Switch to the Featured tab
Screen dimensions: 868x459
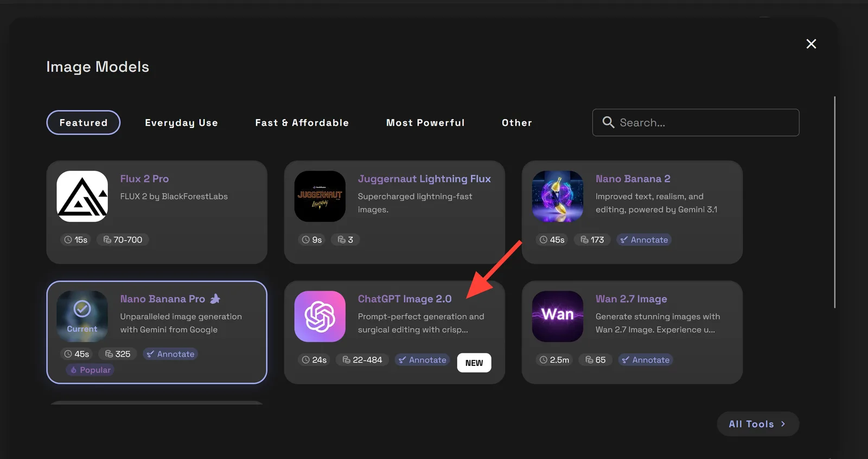84,122
